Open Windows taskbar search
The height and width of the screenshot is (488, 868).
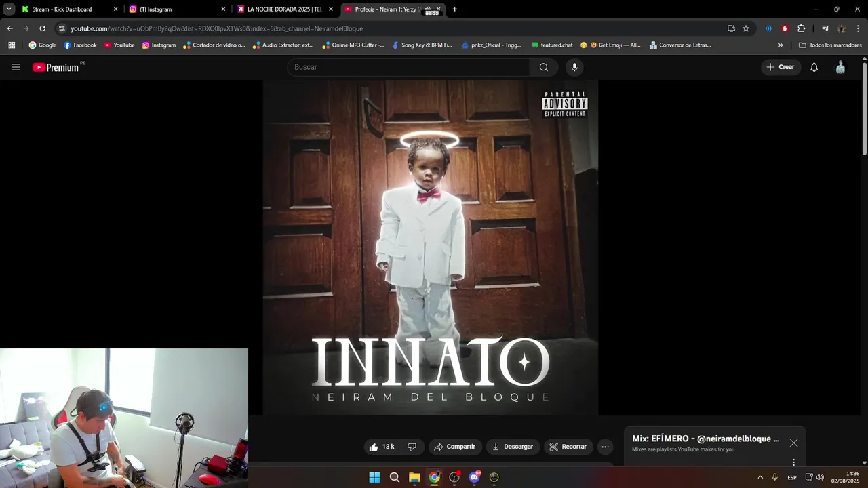[x=395, y=477]
